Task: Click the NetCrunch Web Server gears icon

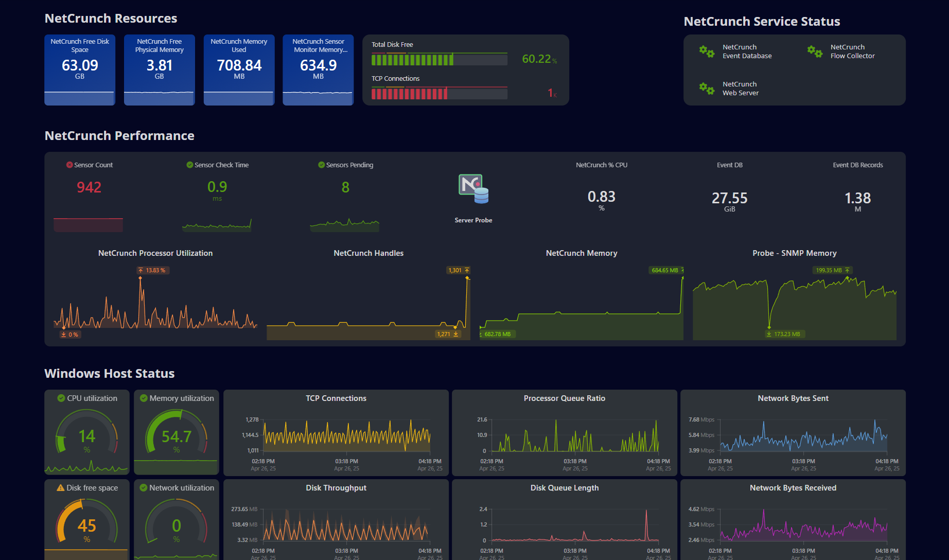Action: [x=707, y=89]
